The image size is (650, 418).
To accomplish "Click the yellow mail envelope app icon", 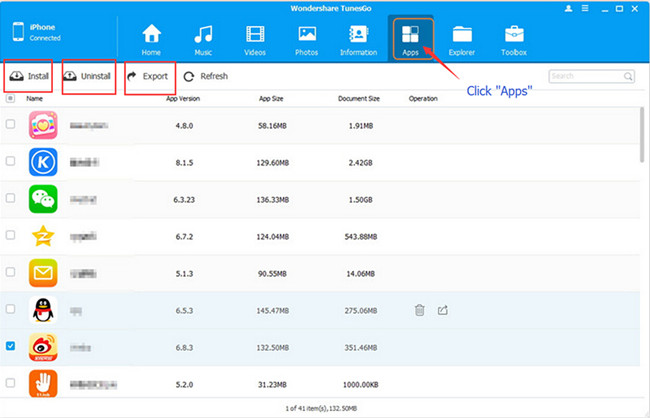I will [43, 273].
